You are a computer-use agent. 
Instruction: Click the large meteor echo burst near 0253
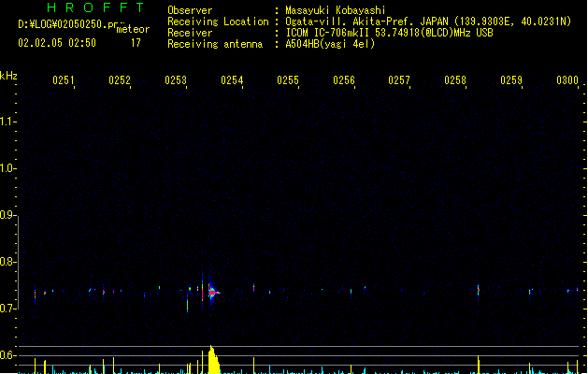pos(213,292)
